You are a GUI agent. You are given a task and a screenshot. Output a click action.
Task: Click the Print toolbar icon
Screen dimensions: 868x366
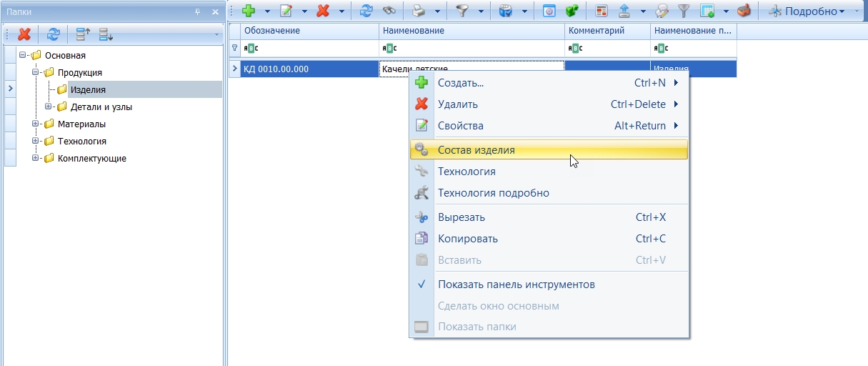click(419, 11)
